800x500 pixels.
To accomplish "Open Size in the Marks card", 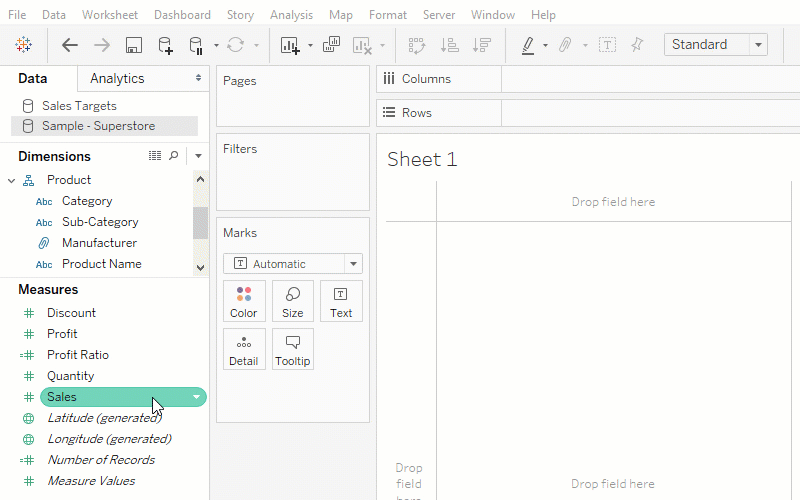I will tap(293, 301).
